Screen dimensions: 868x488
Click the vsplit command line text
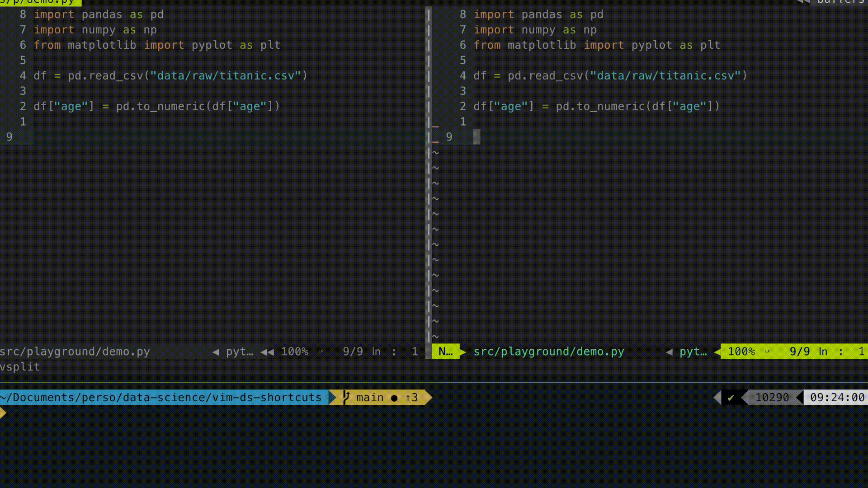20,367
